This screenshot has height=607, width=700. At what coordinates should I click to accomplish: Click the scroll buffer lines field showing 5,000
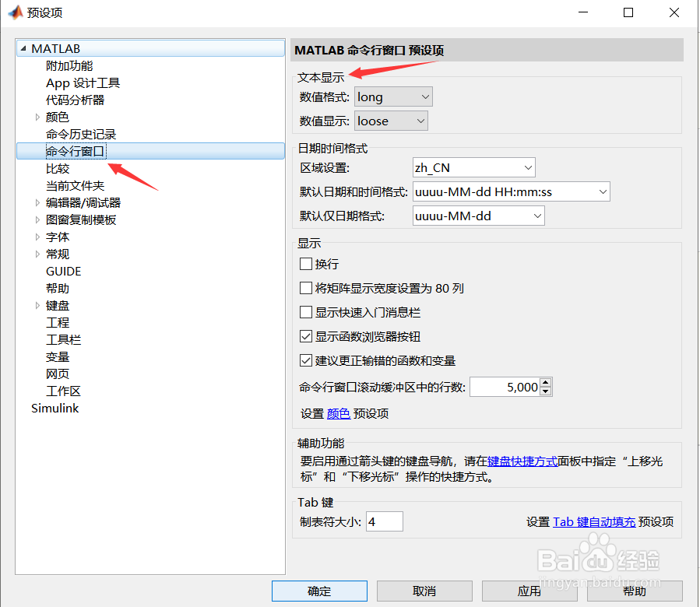(505, 387)
